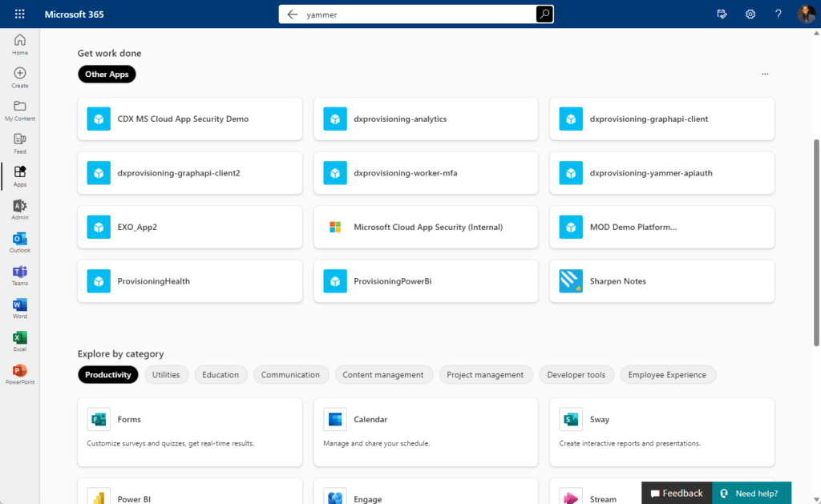Click the Calendar app icon

tap(335, 419)
